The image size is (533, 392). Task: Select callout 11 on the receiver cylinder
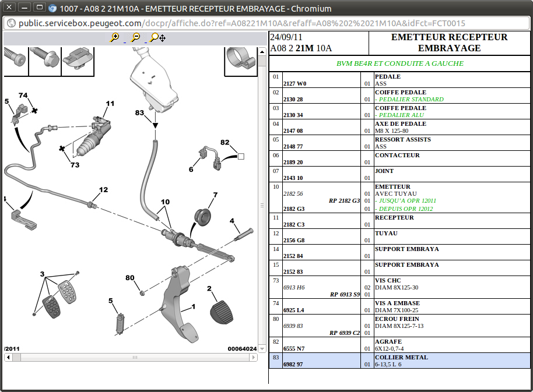(x=110, y=104)
